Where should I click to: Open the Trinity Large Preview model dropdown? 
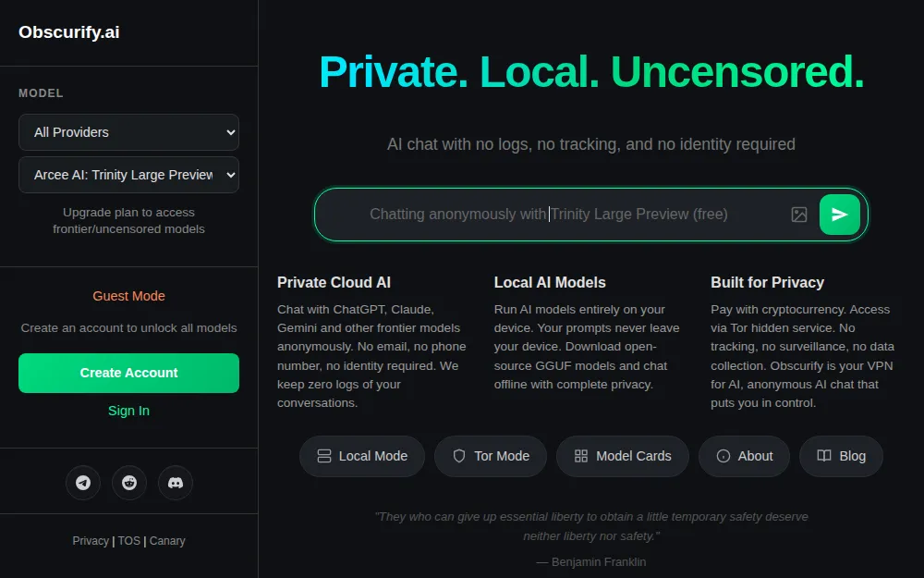click(128, 175)
